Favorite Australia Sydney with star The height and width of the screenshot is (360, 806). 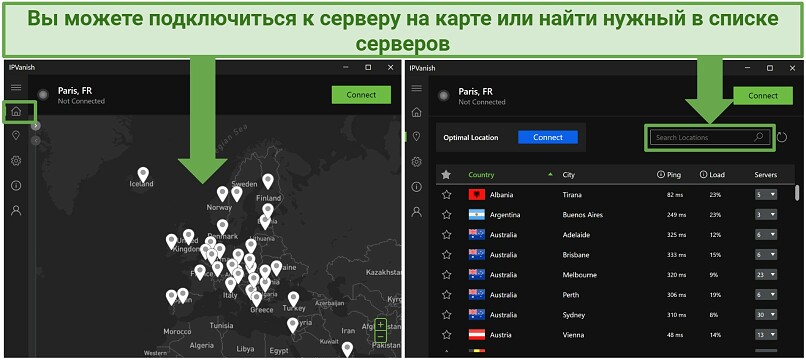coord(446,315)
